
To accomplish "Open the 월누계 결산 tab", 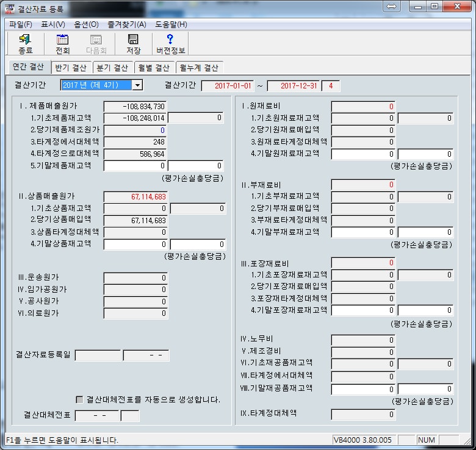I will pyautogui.click(x=199, y=68).
